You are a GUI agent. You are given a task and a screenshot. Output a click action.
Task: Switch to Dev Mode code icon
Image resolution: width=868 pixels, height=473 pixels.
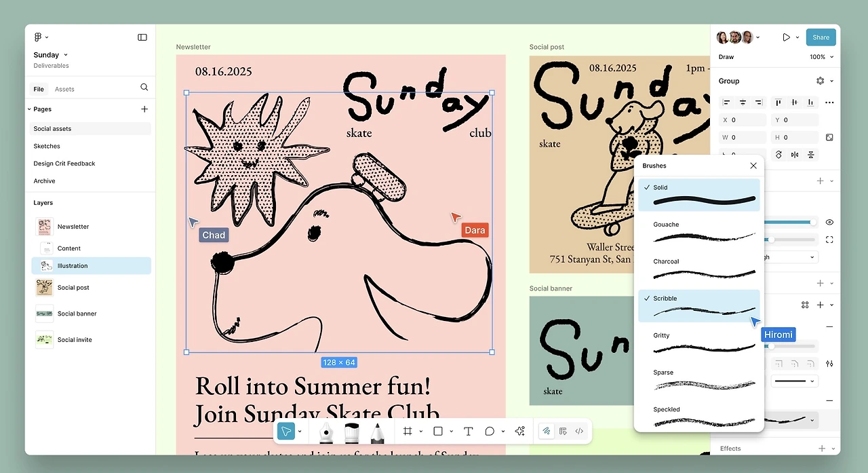[x=579, y=431]
